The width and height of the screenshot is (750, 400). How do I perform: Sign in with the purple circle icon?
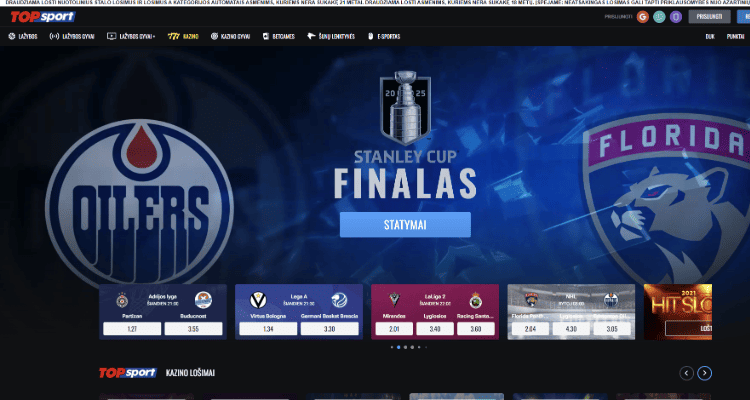tap(675, 17)
